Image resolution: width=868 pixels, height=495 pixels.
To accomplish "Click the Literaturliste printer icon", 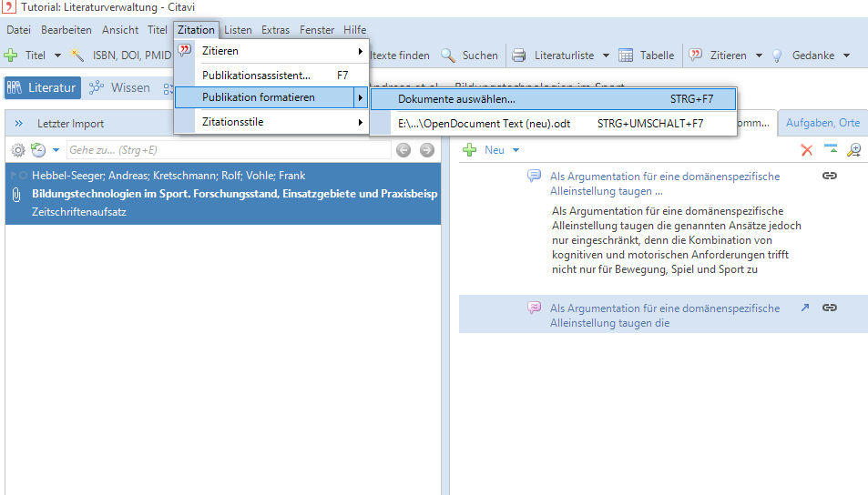I will [518, 56].
